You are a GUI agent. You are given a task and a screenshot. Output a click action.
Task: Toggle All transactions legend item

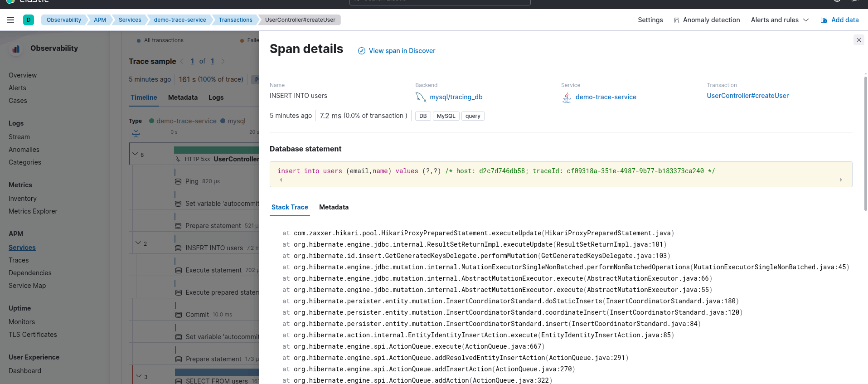pos(160,40)
